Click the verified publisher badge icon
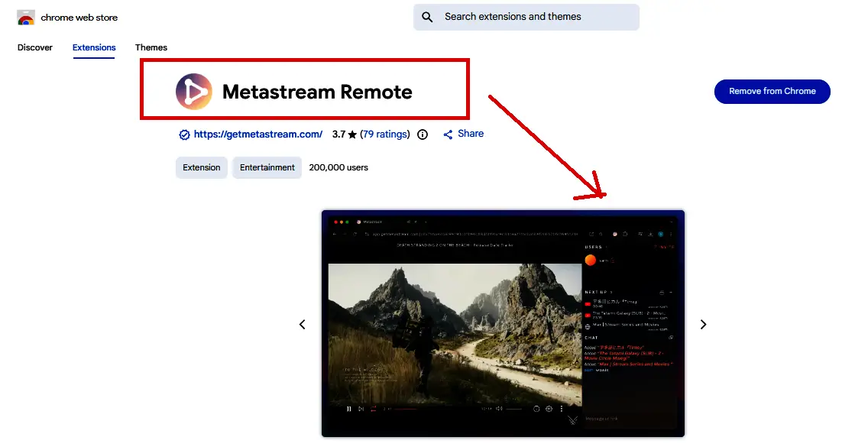This screenshot has width=868, height=447. (x=184, y=134)
